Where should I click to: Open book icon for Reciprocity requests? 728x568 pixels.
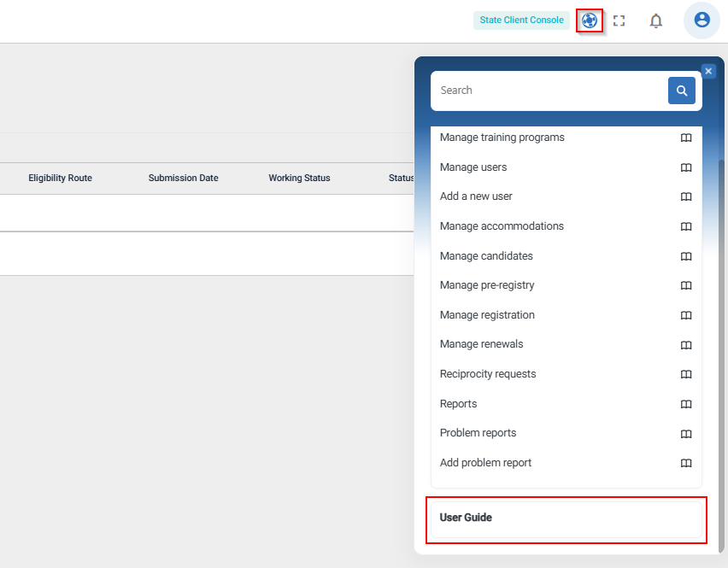coord(686,374)
